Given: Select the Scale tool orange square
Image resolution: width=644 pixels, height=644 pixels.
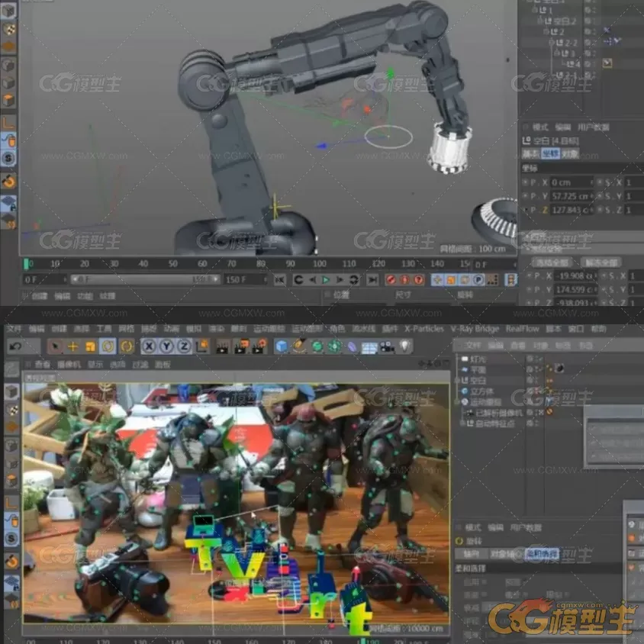Looking at the screenshot, I should click(x=90, y=346).
